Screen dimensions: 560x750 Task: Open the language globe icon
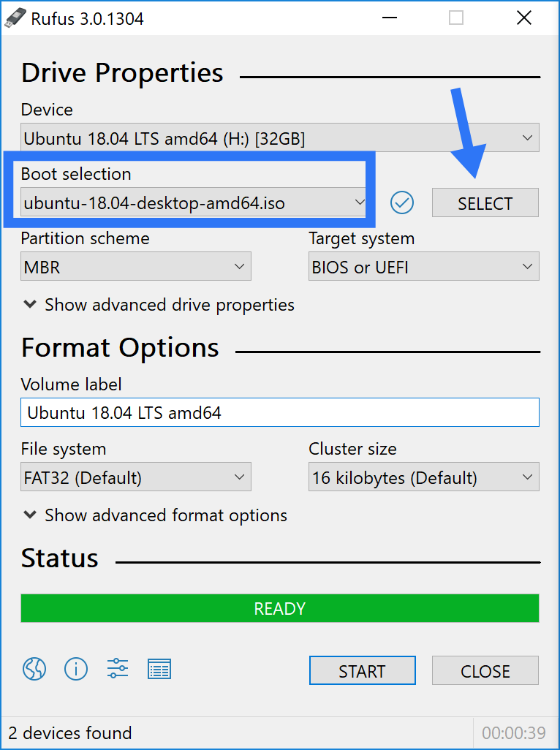coord(34,669)
